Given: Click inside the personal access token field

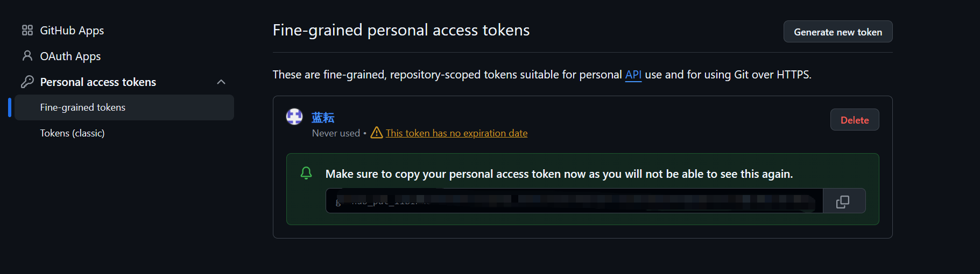Looking at the screenshot, I should 574,201.
